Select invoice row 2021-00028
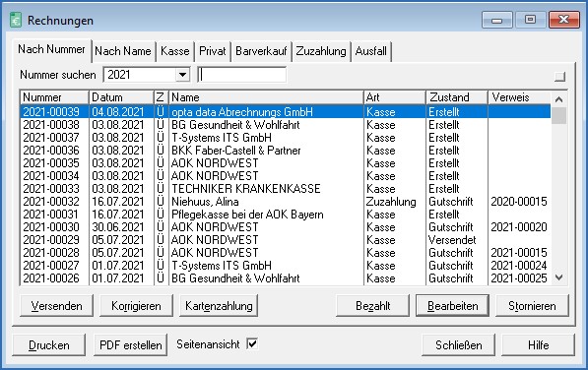This screenshot has width=588, height=370. tap(286, 253)
